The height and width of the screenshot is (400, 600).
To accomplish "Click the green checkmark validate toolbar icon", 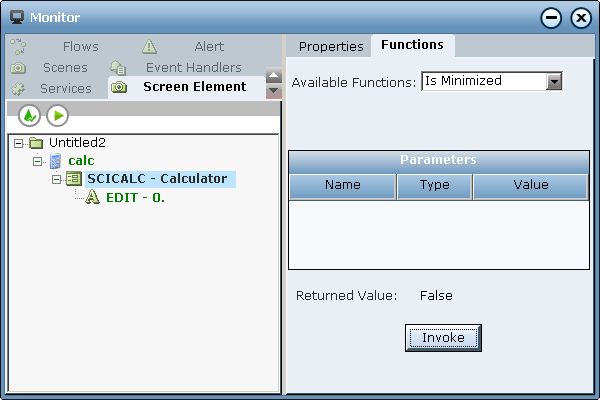I will click(29, 116).
